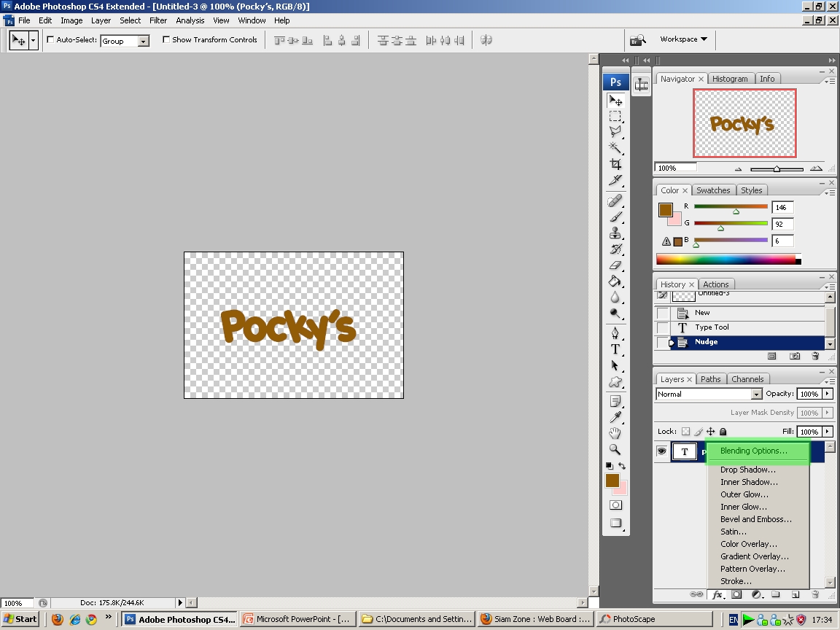Open the Layer menu

101,20
